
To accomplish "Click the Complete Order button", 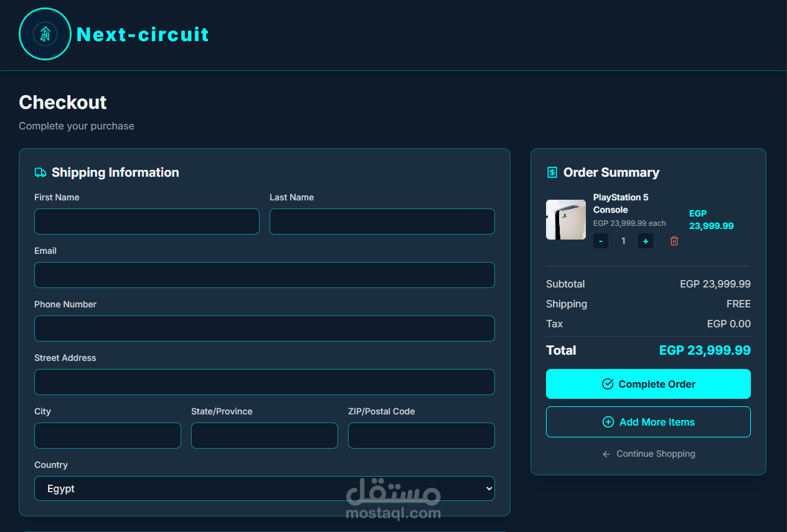I will click(x=648, y=384).
